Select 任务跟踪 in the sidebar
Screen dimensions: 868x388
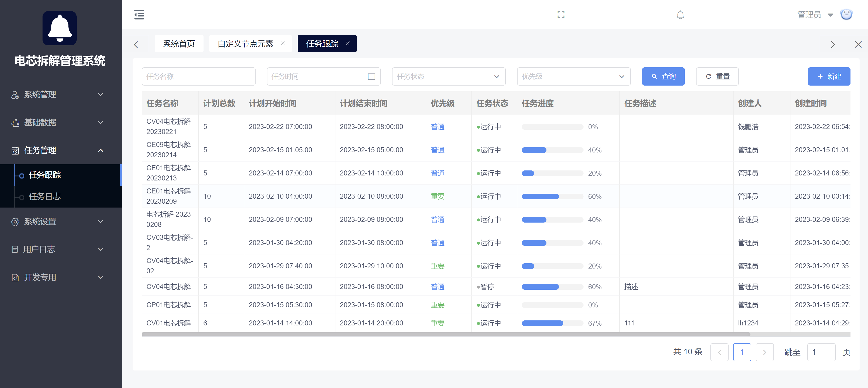[61, 175]
